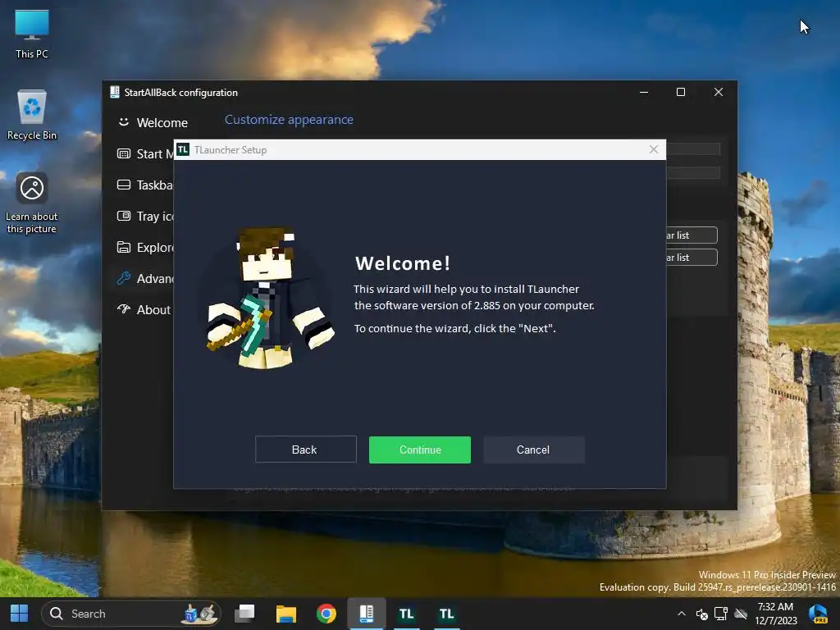840x630 pixels.
Task: Open Google Chrome from the taskbar
Action: [x=326, y=614]
